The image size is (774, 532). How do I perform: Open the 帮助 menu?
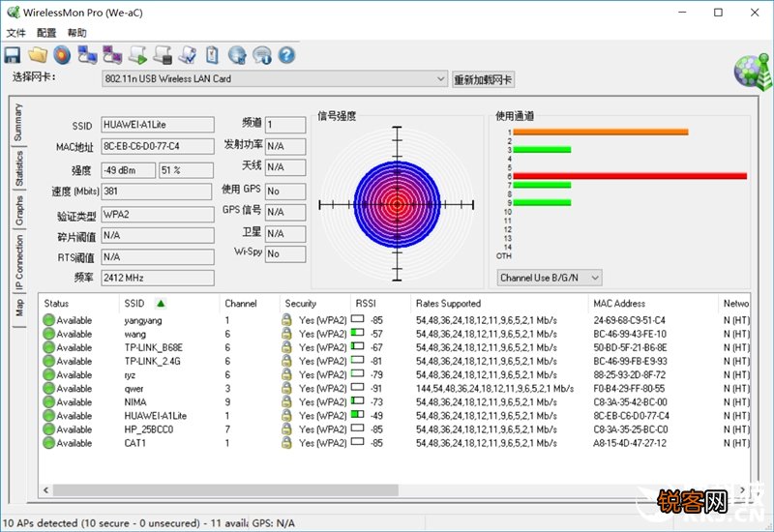point(77,33)
